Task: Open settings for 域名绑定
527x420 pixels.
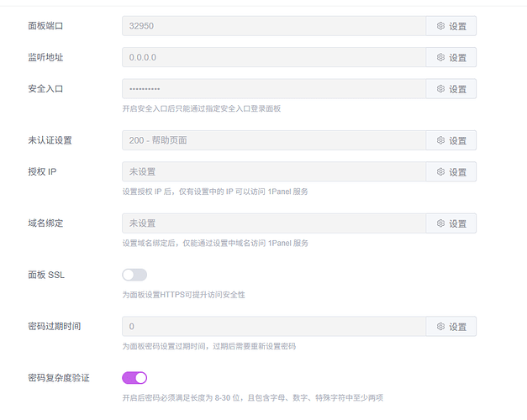Action: 451,223
